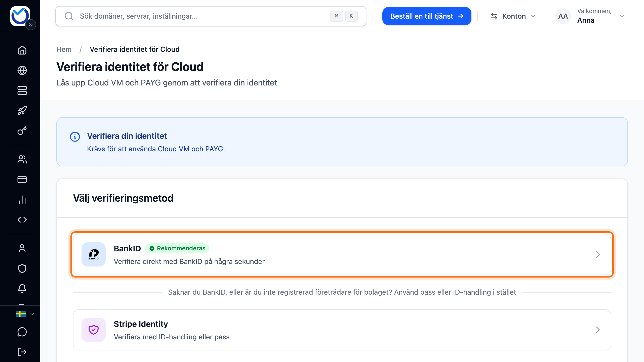This screenshot has width=644, height=362.
Task: Open the billing card icon in sidebar
Action: pos(22,179)
